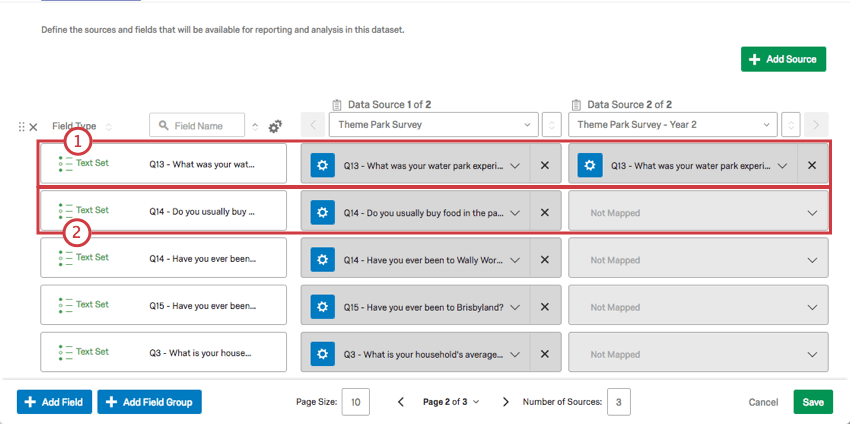850x424 pixels.
Task: Remove Q13 mapping from Data Source 1
Action: tap(544, 165)
